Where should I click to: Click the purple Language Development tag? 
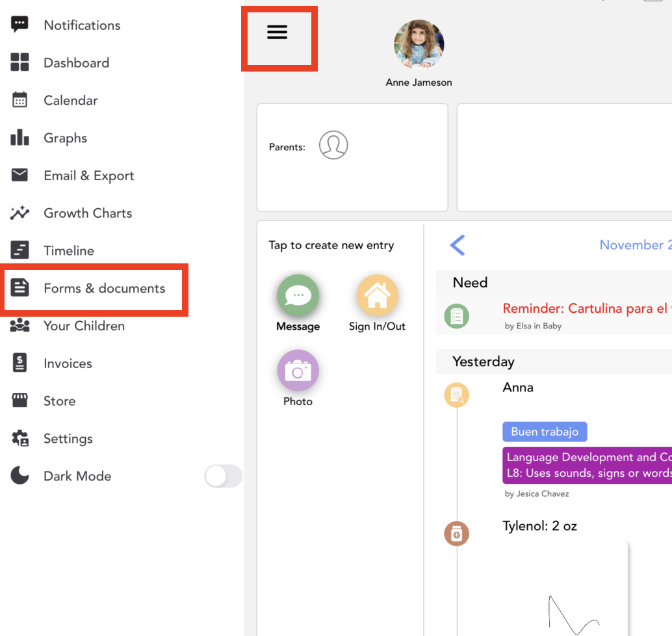click(587, 466)
